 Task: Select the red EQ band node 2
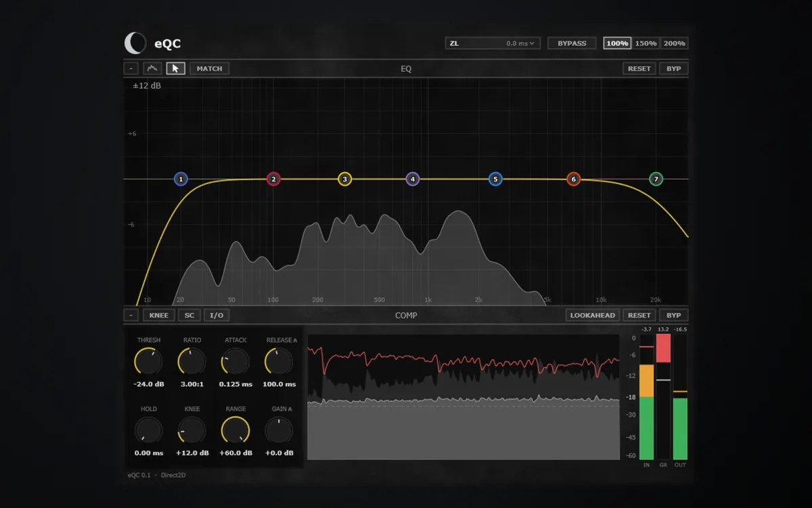[273, 179]
